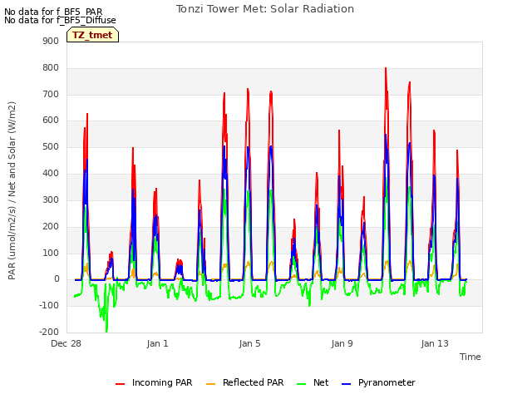Click the orange Reflected PAR legend swatch
This screenshot has width=532, height=399.
pos(210,384)
